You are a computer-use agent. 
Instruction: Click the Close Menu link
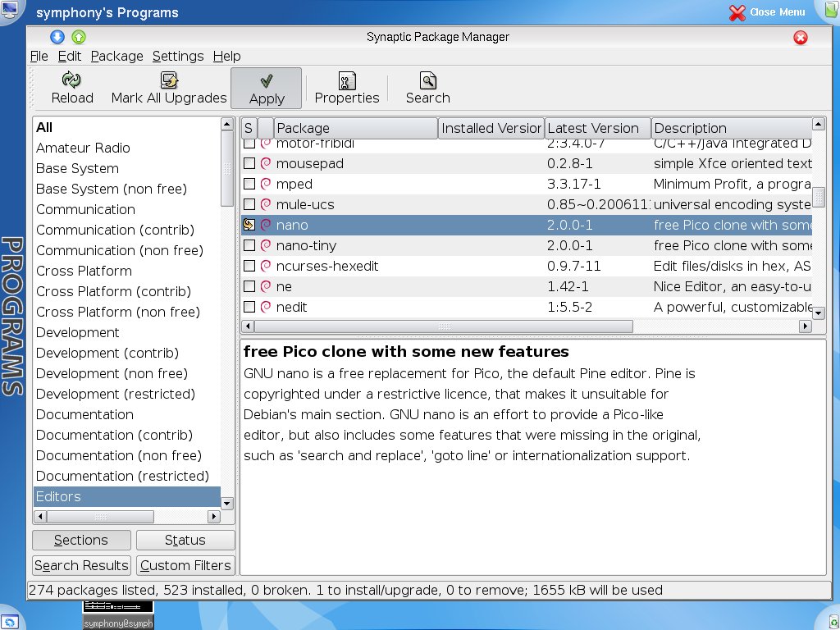[778, 12]
